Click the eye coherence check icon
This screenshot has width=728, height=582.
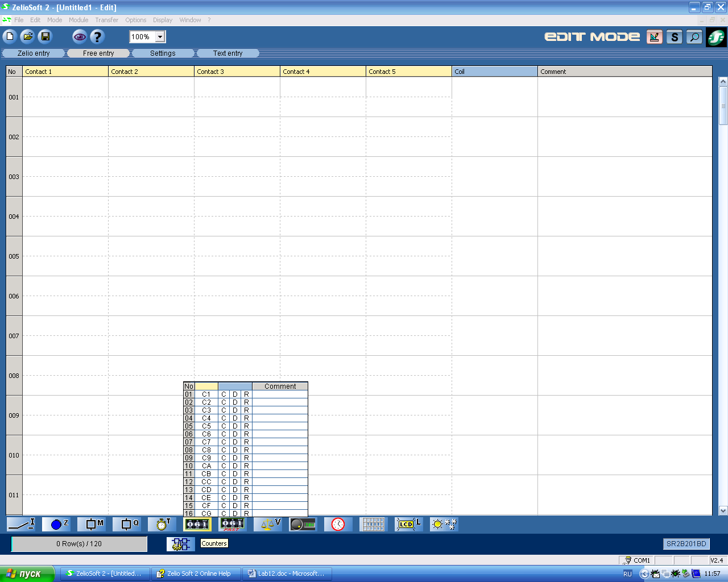(80, 37)
